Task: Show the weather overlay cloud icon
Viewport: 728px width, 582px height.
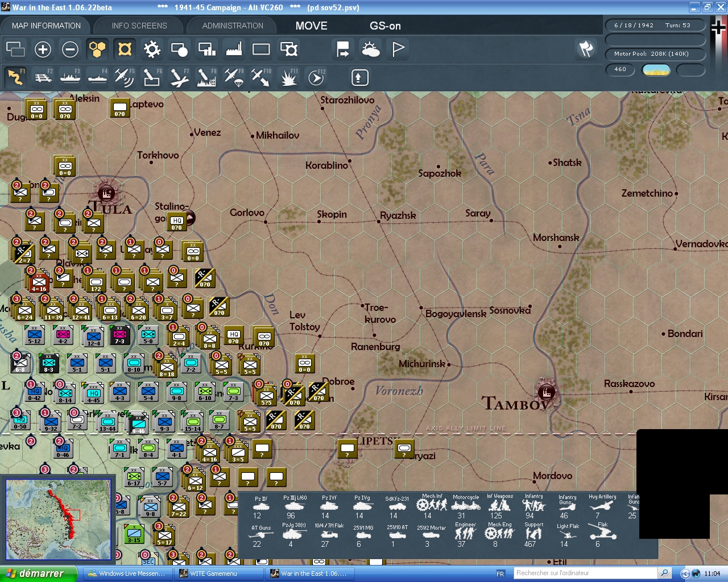Action: (x=370, y=49)
